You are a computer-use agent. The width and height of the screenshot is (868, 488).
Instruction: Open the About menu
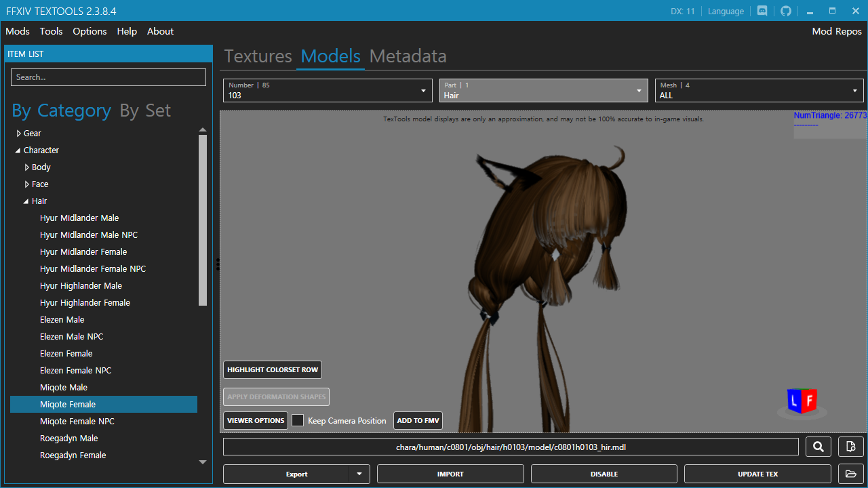tap(160, 31)
